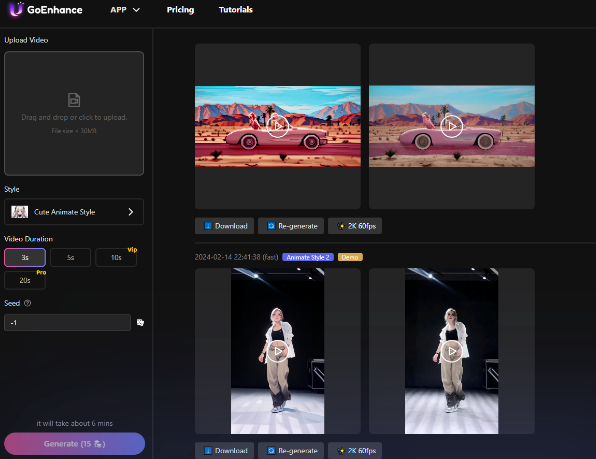
Task: Click the style chevron arrow
Action: click(x=131, y=212)
